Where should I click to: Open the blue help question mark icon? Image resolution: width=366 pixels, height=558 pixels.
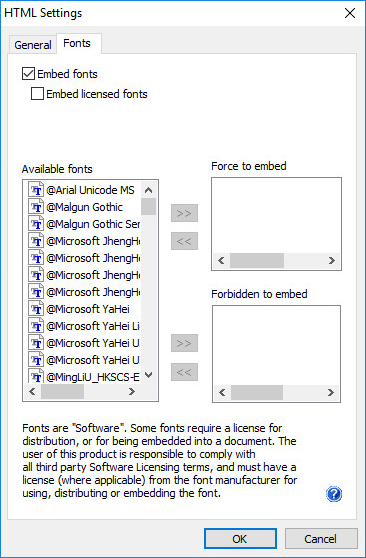coord(334,494)
